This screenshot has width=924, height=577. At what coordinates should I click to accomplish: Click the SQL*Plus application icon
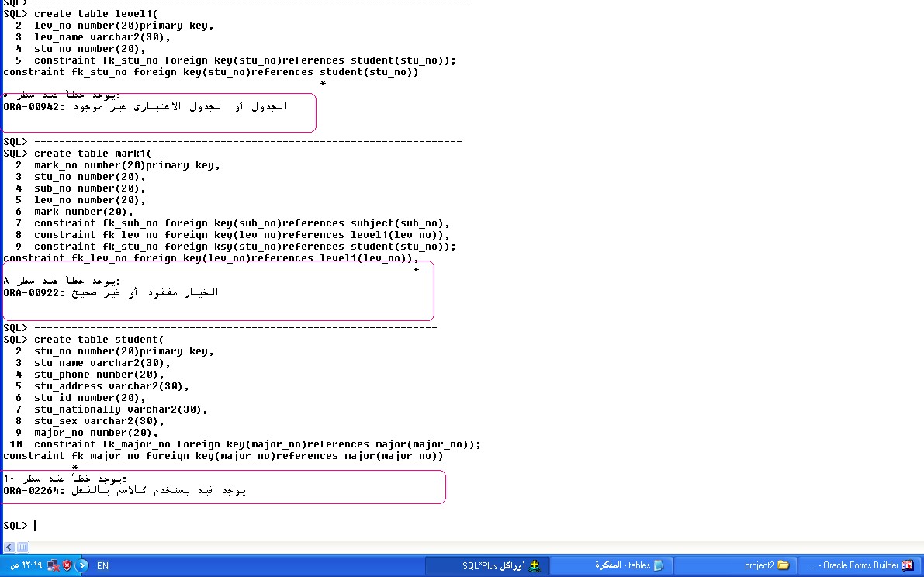[x=535, y=565]
